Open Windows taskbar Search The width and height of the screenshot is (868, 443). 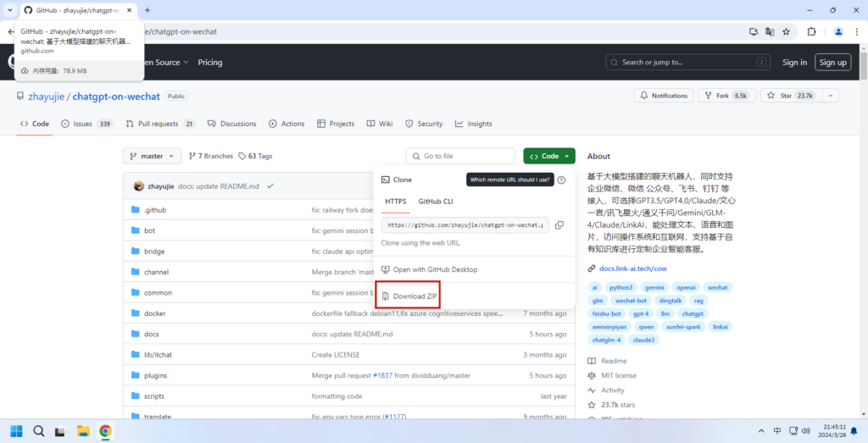pos(39,431)
